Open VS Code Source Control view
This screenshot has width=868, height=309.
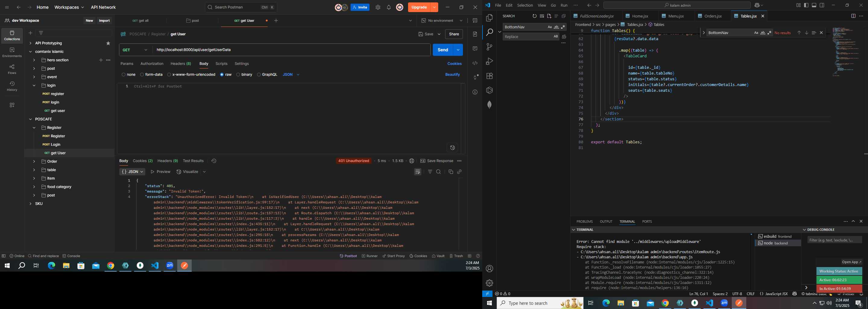pyautogui.click(x=489, y=47)
